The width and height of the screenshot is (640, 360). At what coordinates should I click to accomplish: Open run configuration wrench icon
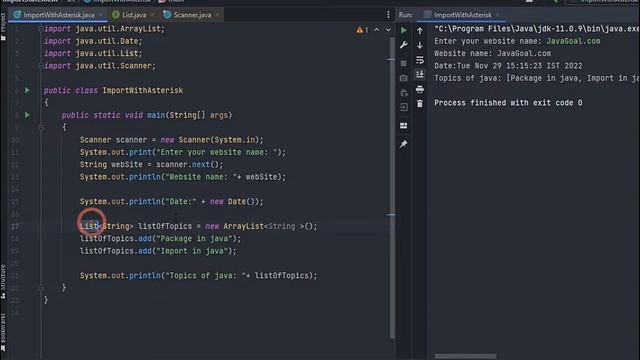[x=403, y=45]
